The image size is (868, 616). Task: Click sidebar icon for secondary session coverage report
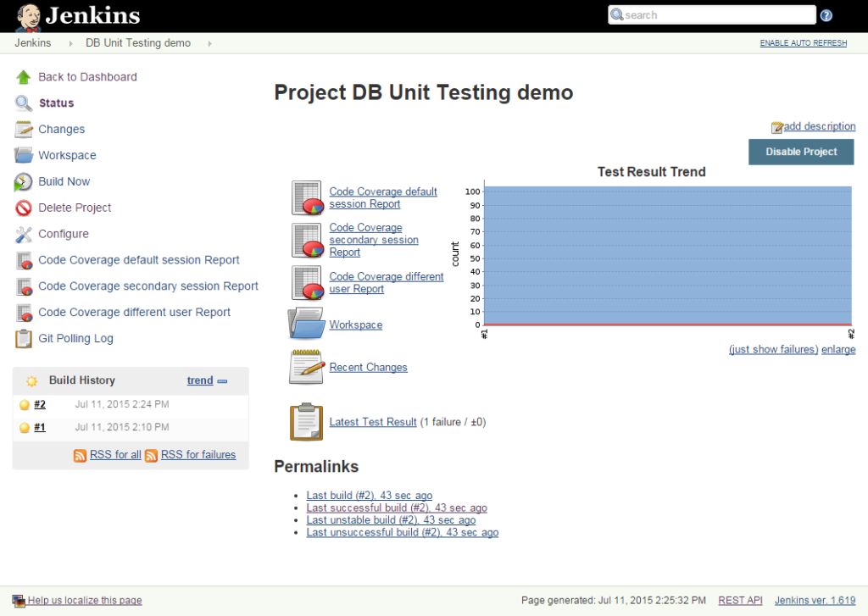[25, 286]
